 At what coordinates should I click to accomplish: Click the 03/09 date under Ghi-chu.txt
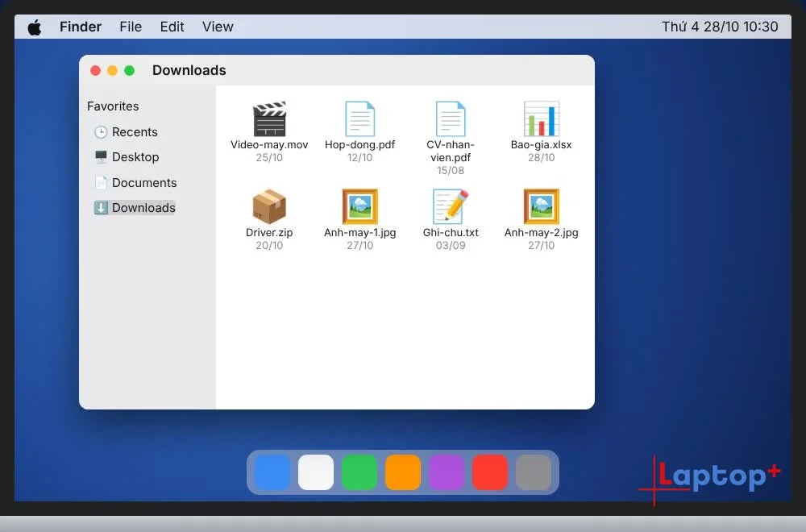[451, 246]
